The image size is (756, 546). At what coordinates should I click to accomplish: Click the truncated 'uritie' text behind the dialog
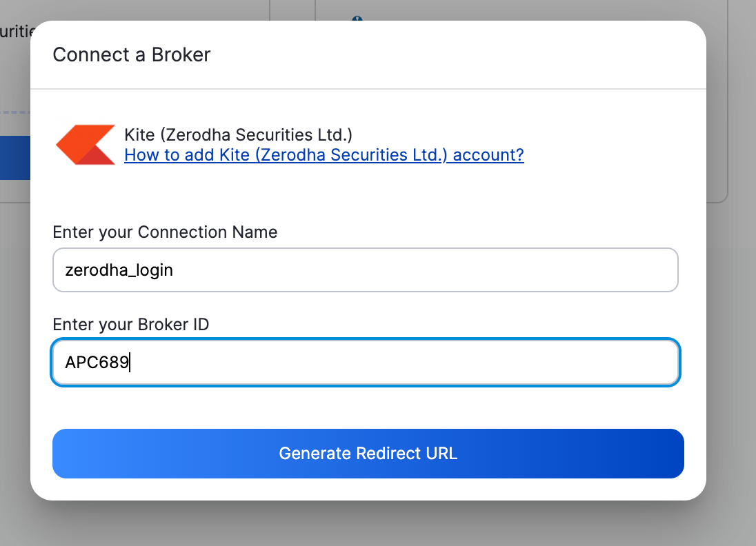(x=14, y=32)
